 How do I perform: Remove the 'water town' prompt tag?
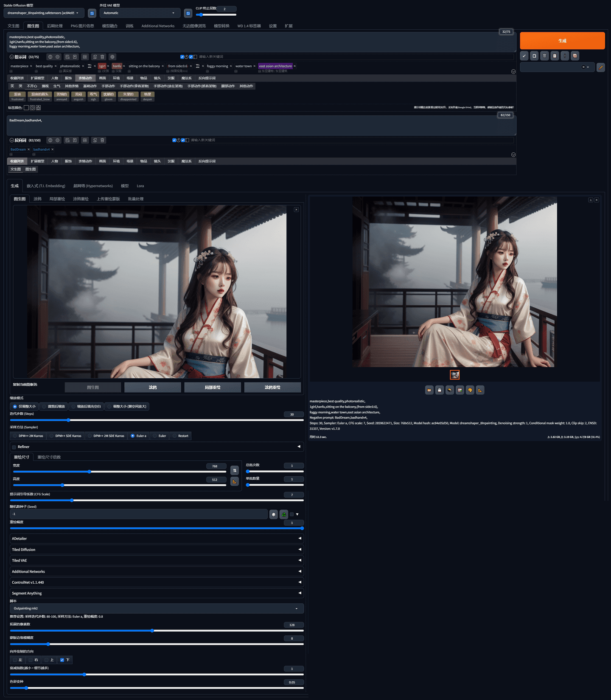pos(255,66)
